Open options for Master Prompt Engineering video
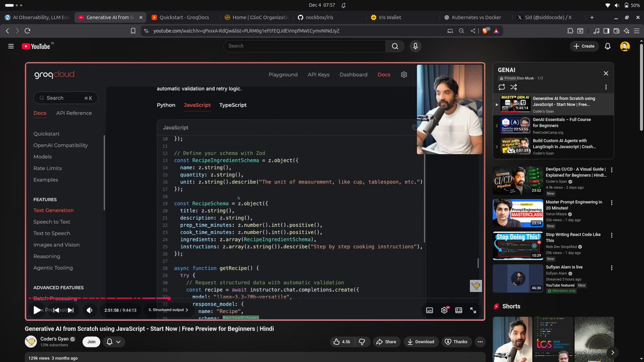The image size is (644, 362). coord(612,202)
